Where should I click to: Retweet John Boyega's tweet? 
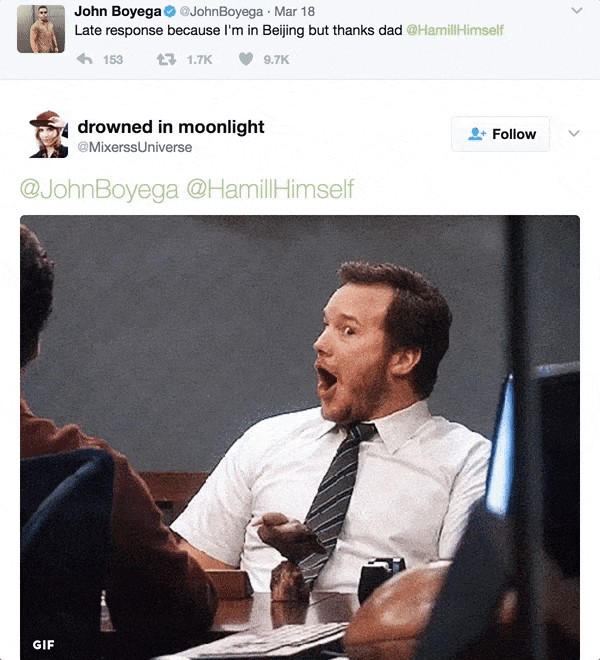click(x=166, y=59)
